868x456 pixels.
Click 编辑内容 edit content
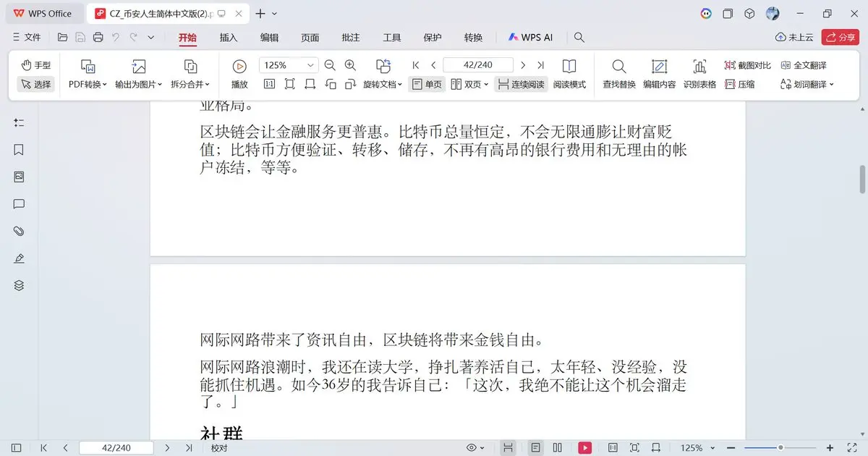click(659, 75)
